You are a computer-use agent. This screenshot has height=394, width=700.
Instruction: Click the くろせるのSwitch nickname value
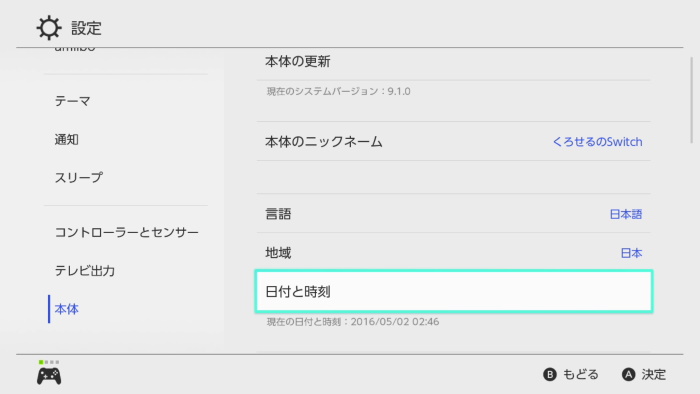tap(597, 142)
